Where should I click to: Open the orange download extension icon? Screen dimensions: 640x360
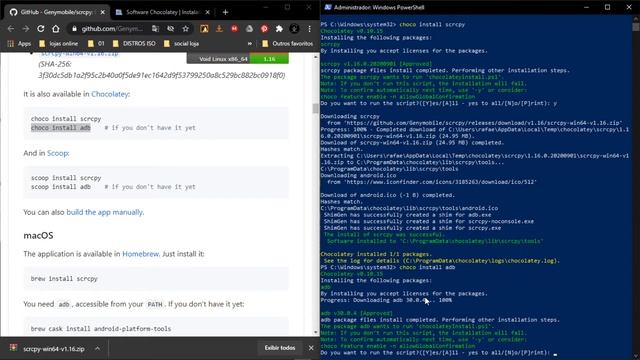tap(219, 29)
